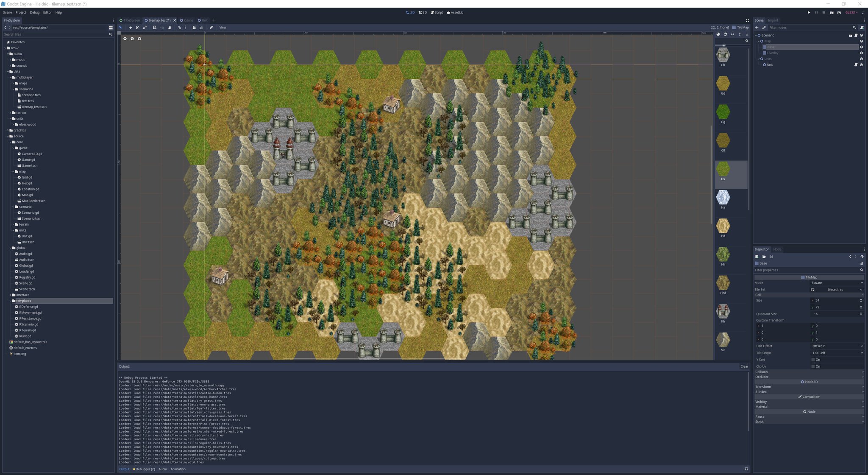Play the edited scene clapperboard icon

[832, 12]
